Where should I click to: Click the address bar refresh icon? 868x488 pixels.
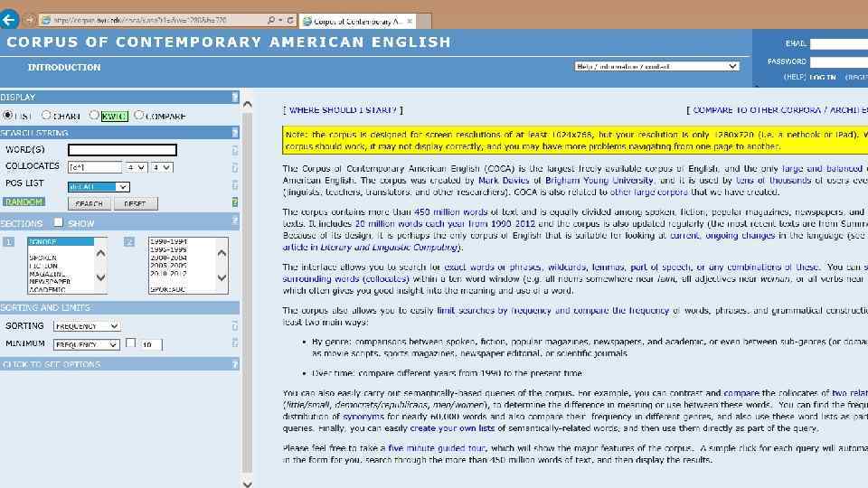[290, 21]
